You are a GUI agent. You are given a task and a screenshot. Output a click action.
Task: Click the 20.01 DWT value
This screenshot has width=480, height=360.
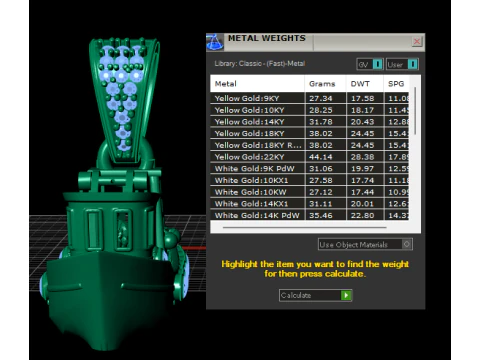point(362,204)
